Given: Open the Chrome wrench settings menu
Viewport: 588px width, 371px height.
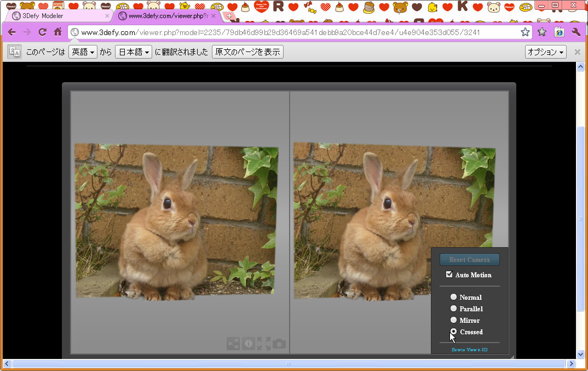Looking at the screenshot, I should click(575, 32).
